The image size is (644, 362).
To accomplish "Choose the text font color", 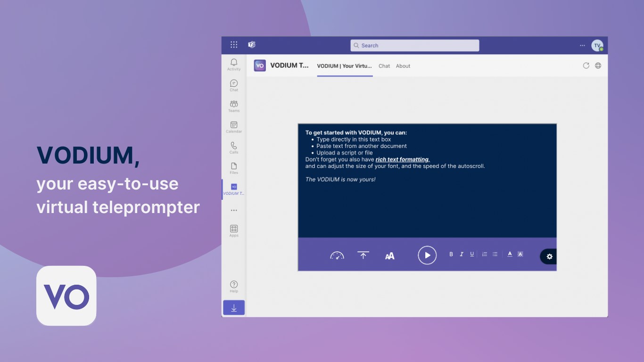I will 510,254.
